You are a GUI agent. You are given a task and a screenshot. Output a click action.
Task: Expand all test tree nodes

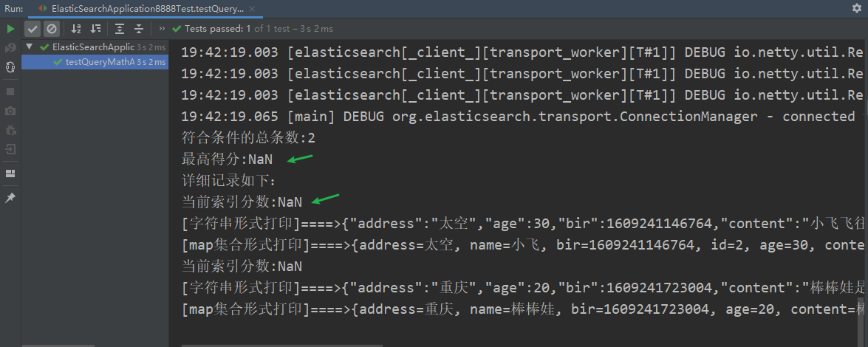tap(119, 29)
